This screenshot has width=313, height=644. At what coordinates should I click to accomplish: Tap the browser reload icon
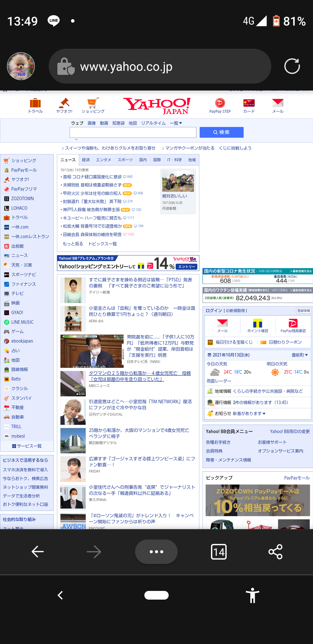click(x=292, y=66)
